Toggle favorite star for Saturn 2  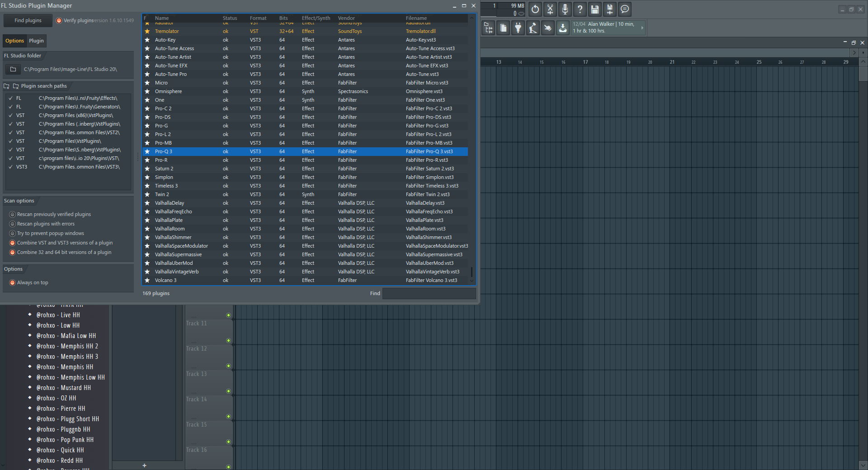pyautogui.click(x=147, y=169)
